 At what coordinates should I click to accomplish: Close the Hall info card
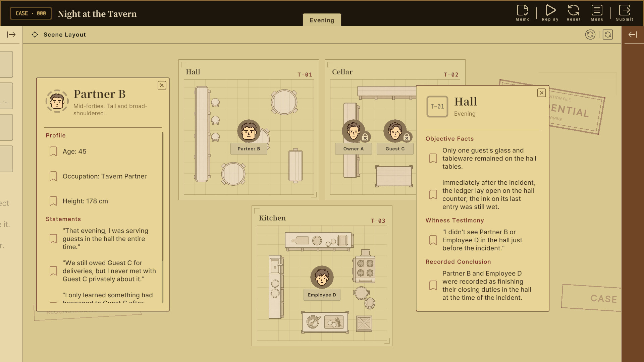point(542,93)
